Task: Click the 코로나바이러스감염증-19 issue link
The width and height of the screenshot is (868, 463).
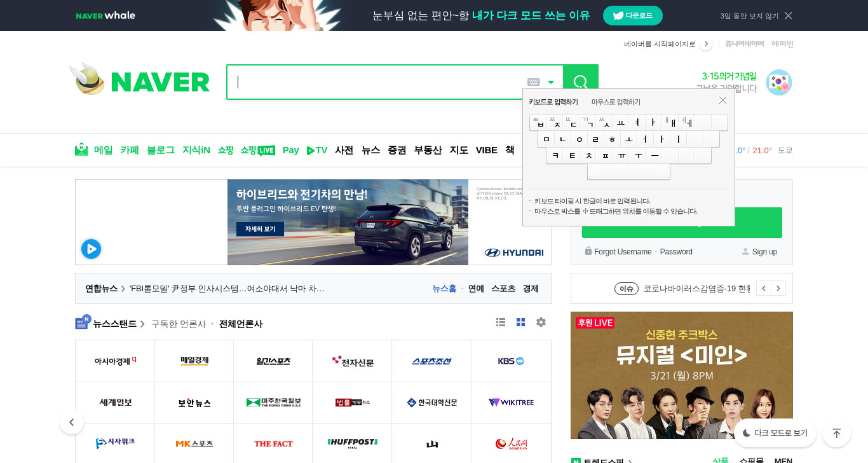Action: click(x=697, y=289)
